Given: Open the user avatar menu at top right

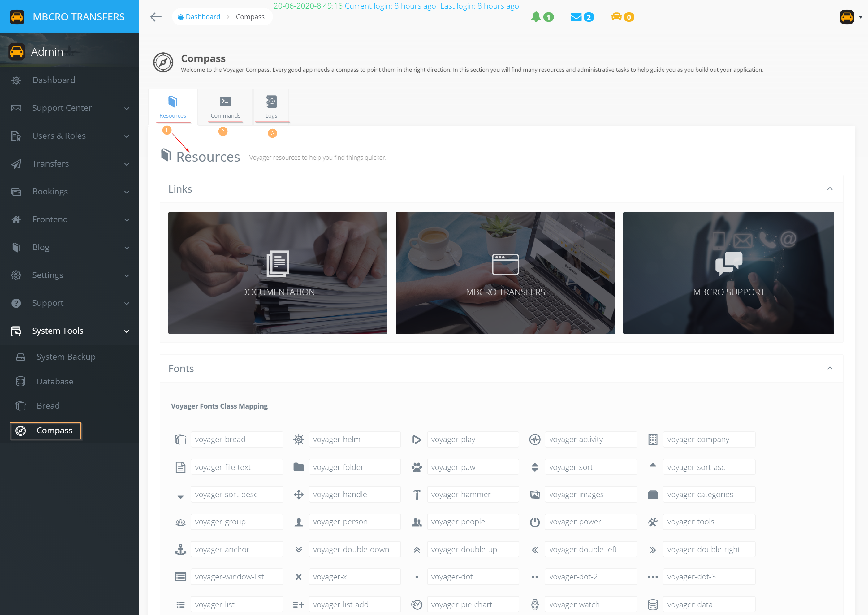Looking at the screenshot, I should pyautogui.click(x=847, y=17).
